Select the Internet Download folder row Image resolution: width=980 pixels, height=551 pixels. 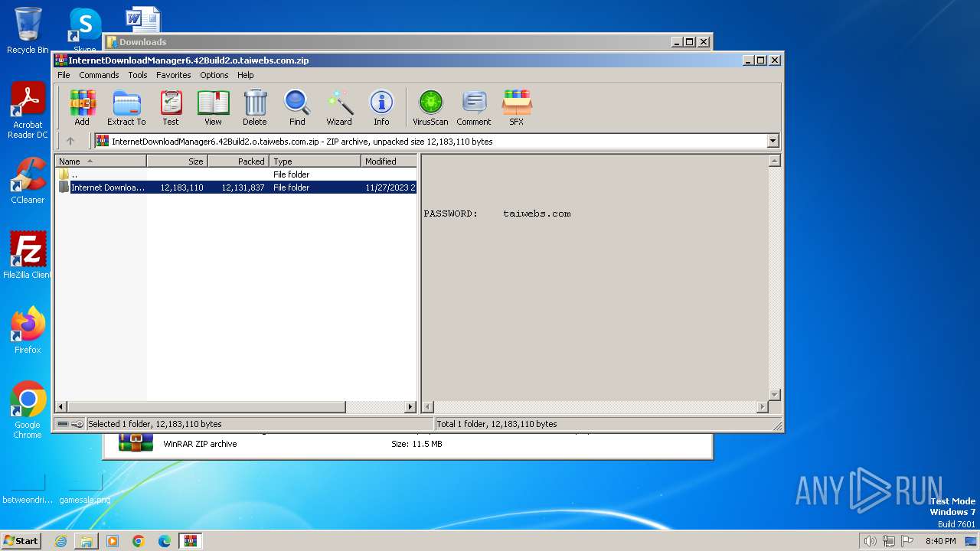(237, 187)
